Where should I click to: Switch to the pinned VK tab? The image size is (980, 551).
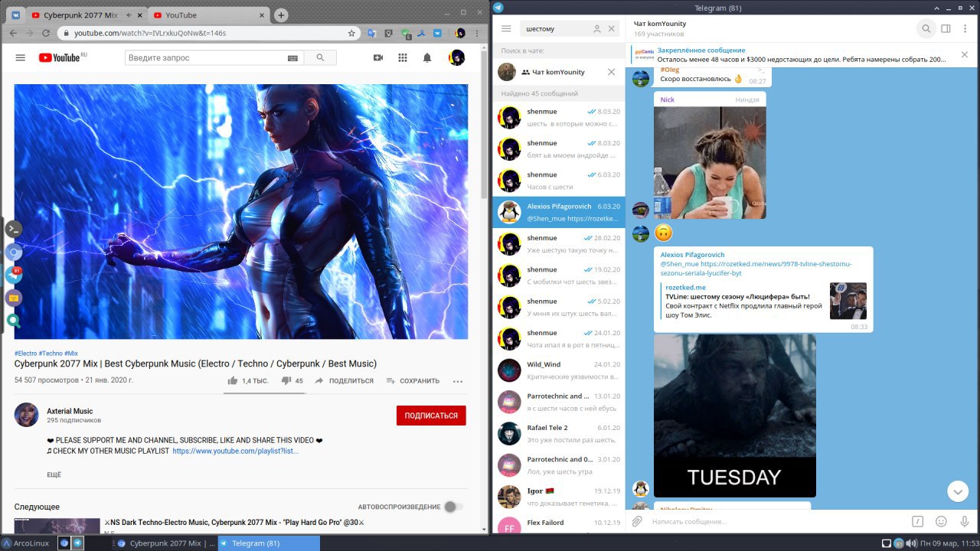click(x=15, y=15)
